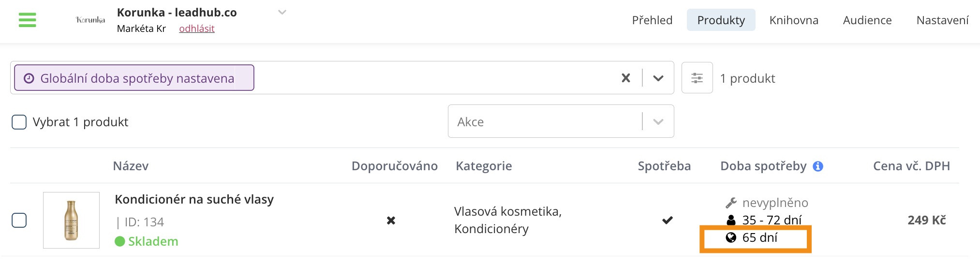Click the person icon beside 35 - 72 dní
Viewport: 980px width, 265px height.
click(731, 220)
